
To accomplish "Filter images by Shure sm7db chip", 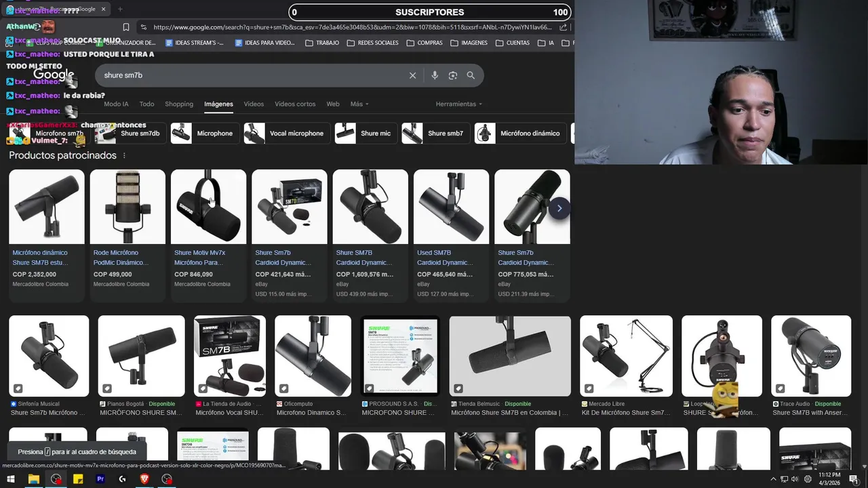I will [x=130, y=134].
